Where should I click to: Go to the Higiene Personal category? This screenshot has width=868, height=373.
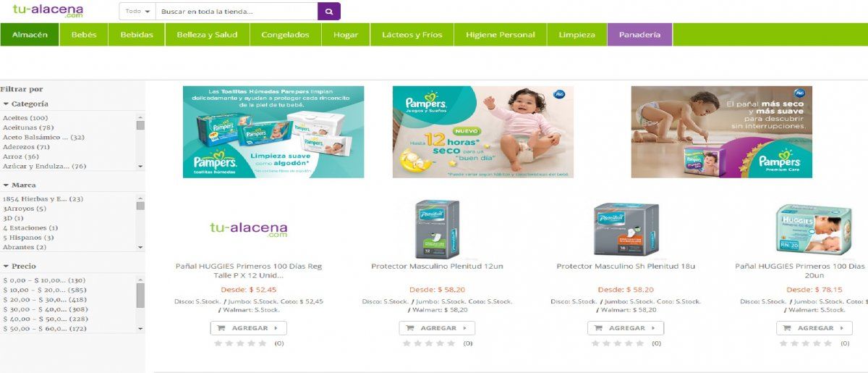tap(501, 35)
